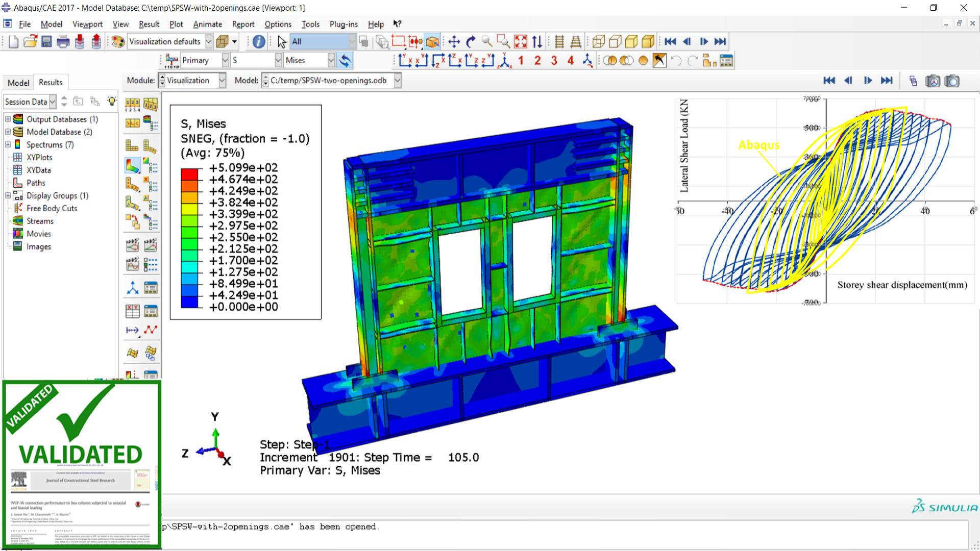980x551 pixels.
Task: Open the Model odb path dropdown
Action: point(332,81)
